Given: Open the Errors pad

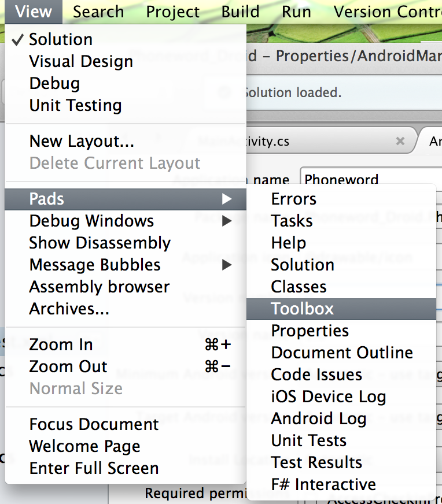Looking at the screenshot, I should 294,199.
